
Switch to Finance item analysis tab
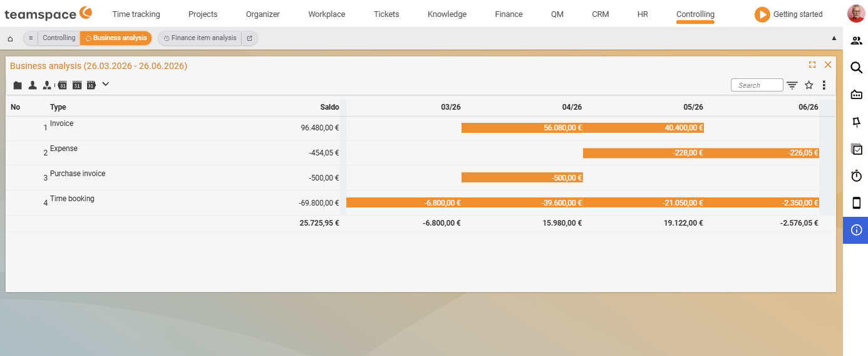tap(200, 38)
